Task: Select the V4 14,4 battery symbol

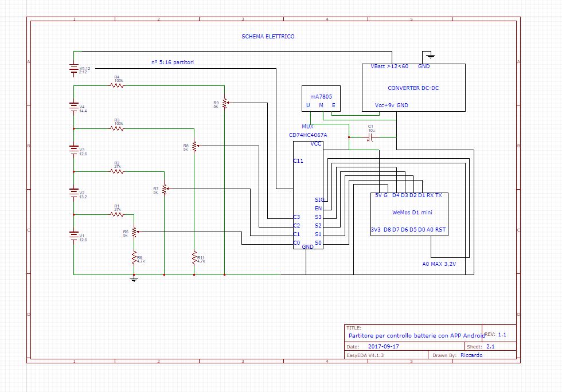Action: tap(74, 107)
